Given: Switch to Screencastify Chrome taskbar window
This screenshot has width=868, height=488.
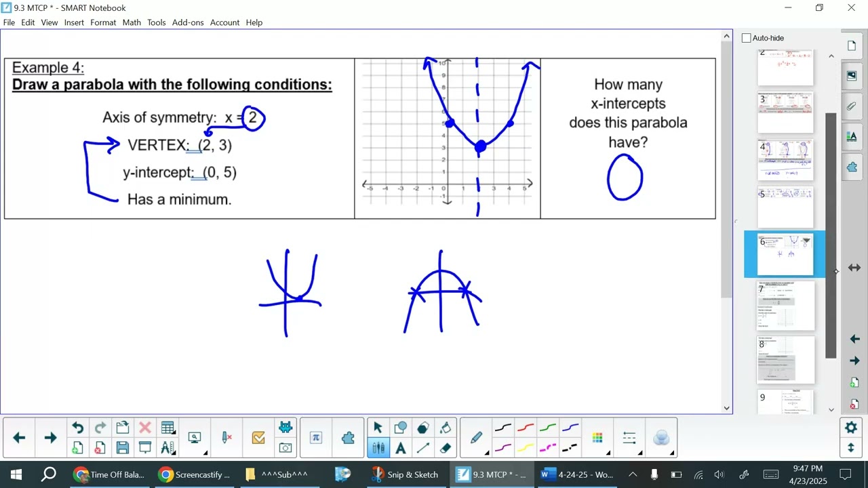Looking at the screenshot, I should pyautogui.click(x=195, y=474).
